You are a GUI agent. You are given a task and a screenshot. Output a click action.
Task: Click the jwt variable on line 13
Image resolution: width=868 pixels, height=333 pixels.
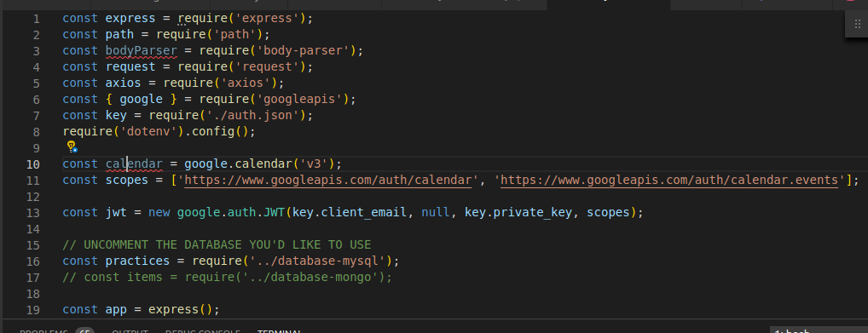click(x=116, y=212)
